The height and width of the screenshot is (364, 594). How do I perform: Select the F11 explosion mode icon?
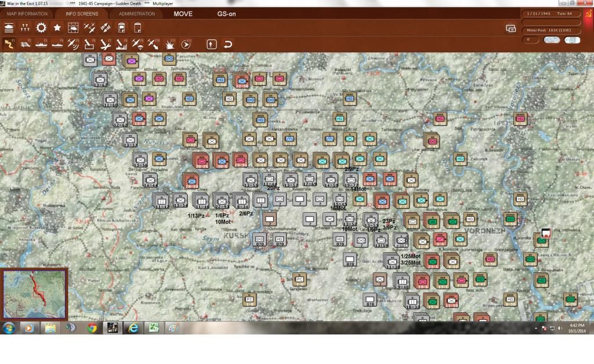pyautogui.click(x=170, y=44)
